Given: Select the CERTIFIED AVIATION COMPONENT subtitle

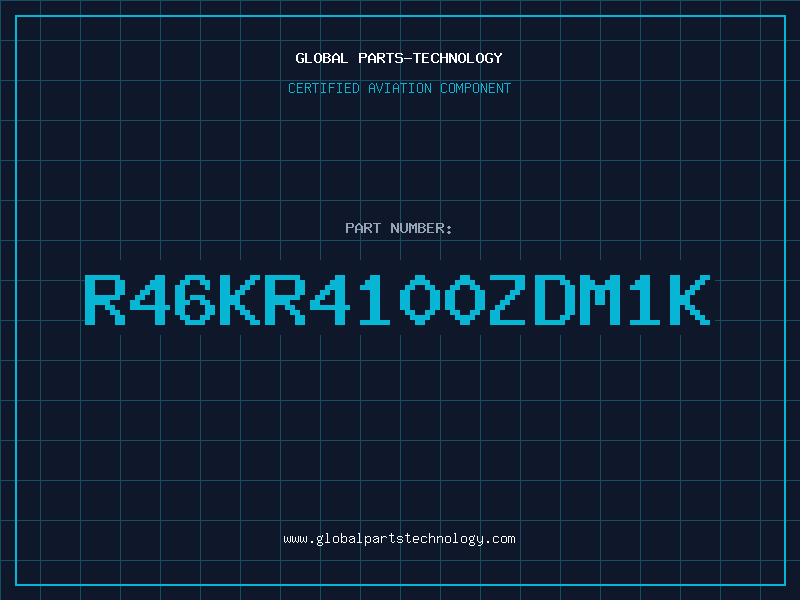Looking at the screenshot, I should click(x=399, y=88).
